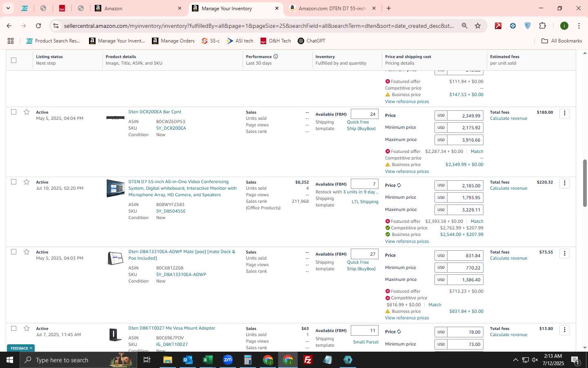Open a new browser tab
The height and width of the screenshot is (368, 588).
click(x=389, y=8)
